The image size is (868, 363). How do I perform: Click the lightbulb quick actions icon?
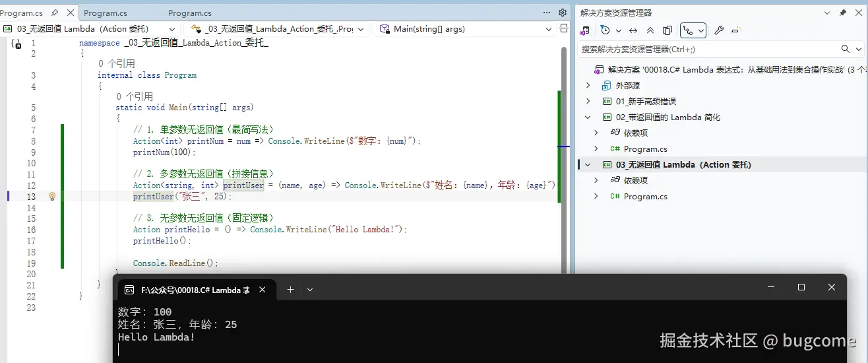click(52, 196)
